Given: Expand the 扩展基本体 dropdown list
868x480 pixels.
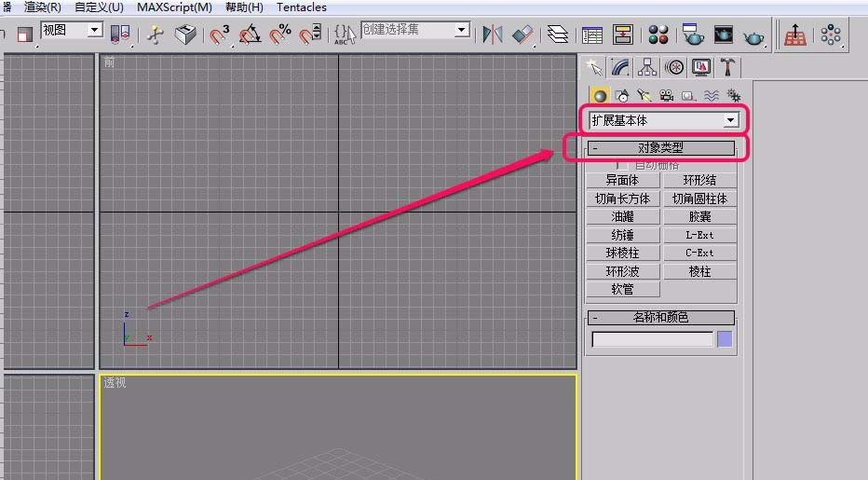Looking at the screenshot, I should pyautogui.click(x=730, y=120).
